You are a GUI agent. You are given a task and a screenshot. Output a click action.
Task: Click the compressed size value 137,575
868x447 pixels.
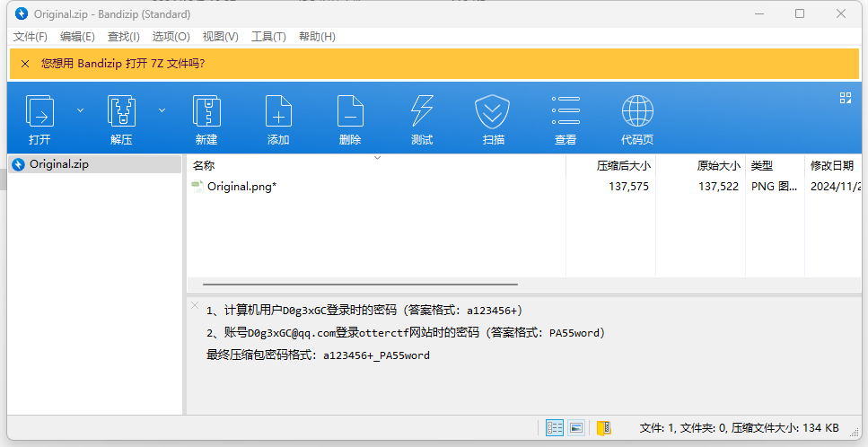(x=628, y=187)
